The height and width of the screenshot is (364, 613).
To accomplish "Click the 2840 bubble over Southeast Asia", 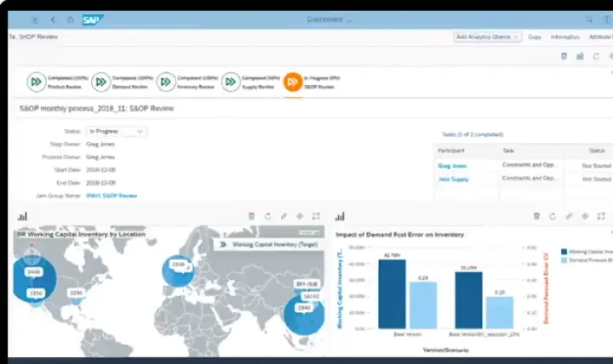I will pyautogui.click(x=304, y=314).
